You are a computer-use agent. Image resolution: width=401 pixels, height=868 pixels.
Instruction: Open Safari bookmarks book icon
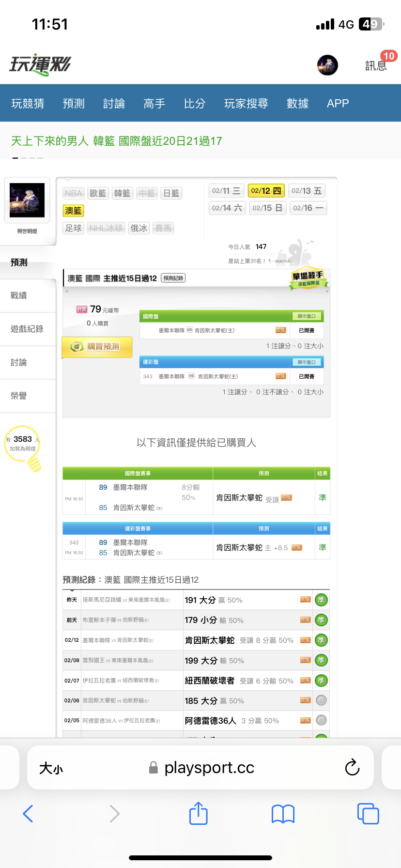coord(283,814)
